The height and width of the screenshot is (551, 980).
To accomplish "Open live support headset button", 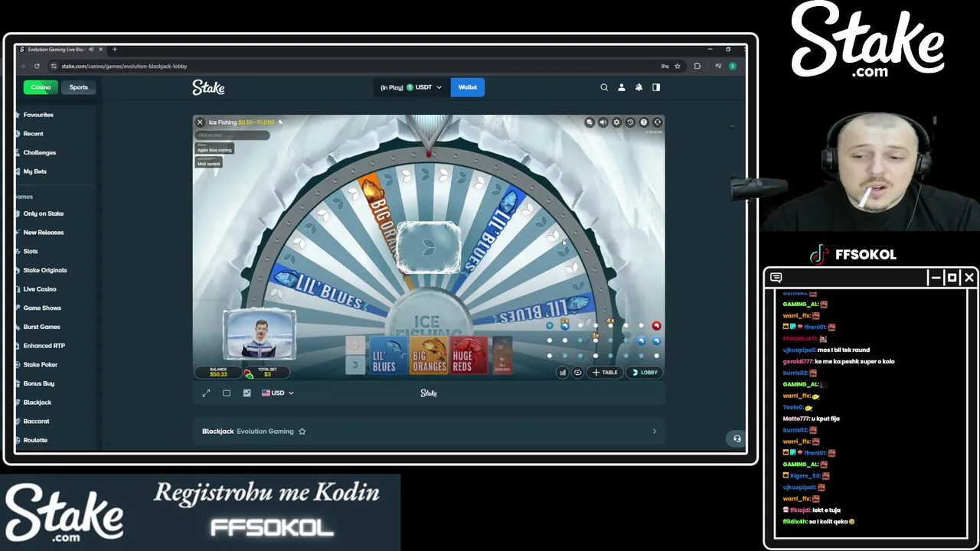I will 737,439.
